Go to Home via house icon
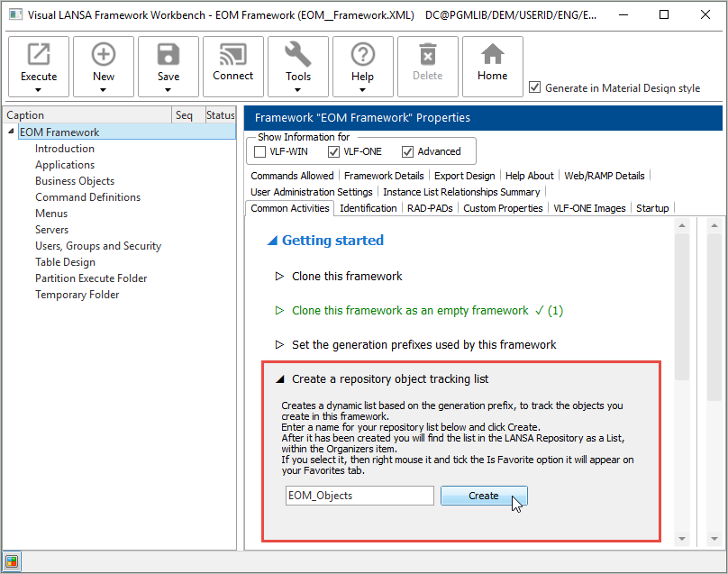 click(492, 54)
